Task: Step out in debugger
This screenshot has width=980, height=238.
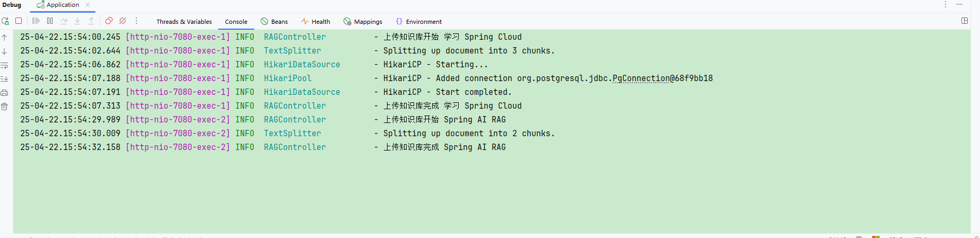Action: 91,21
